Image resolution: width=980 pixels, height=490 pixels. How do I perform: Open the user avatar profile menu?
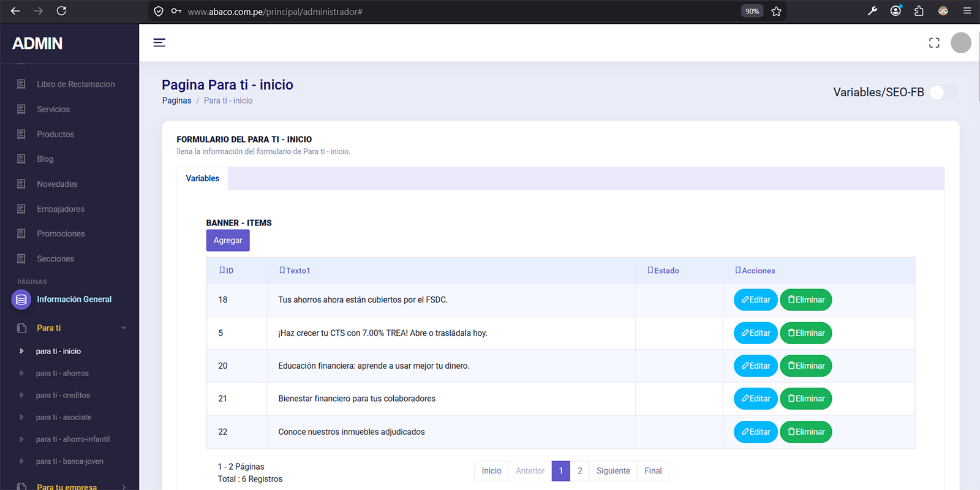[960, 43]
